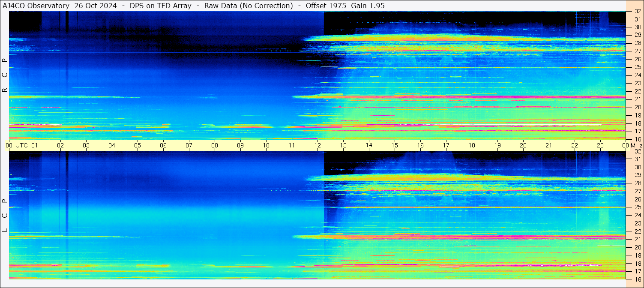Click the 19 hour marker
Screen dimensions: 644x288
click(497, 145)
